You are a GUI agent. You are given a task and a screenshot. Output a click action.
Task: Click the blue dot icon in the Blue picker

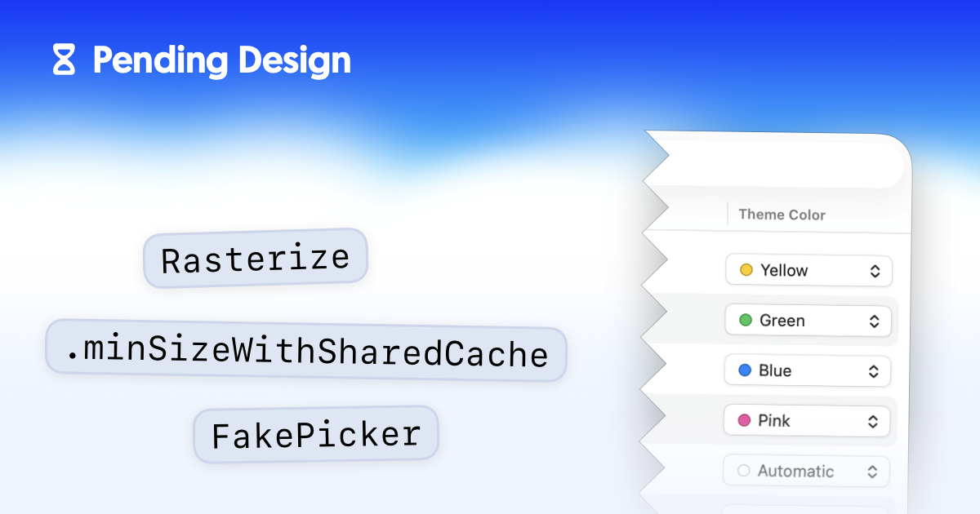744,370
